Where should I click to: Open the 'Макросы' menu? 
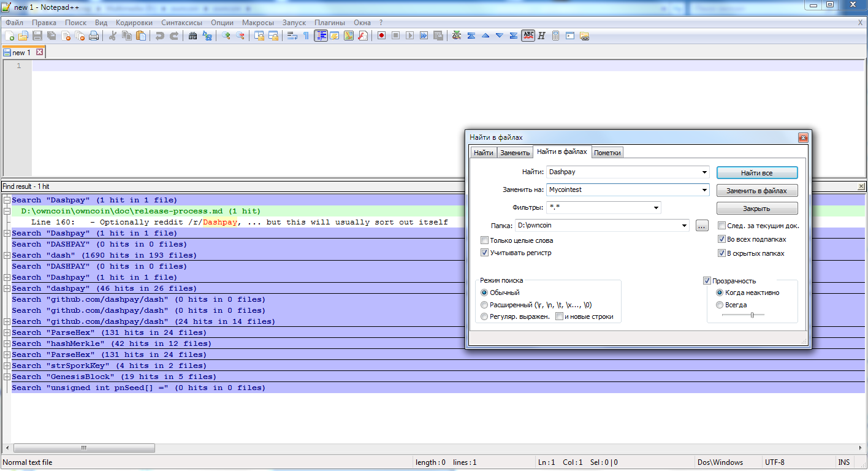(258, 23)
